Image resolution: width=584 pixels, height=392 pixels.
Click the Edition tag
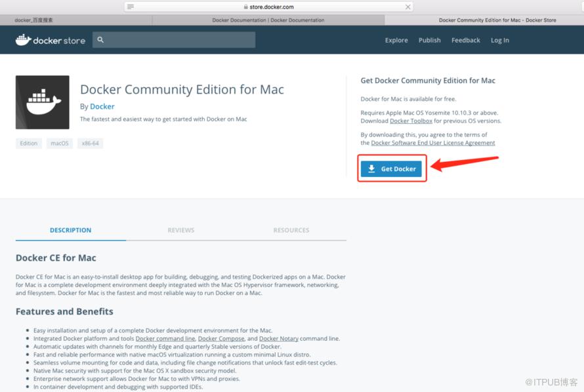coord(29,143)
